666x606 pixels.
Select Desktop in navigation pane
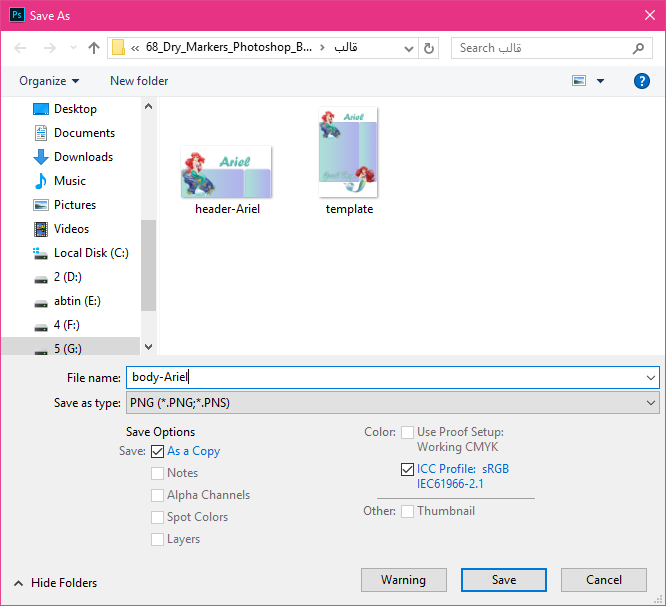point(75,109)
